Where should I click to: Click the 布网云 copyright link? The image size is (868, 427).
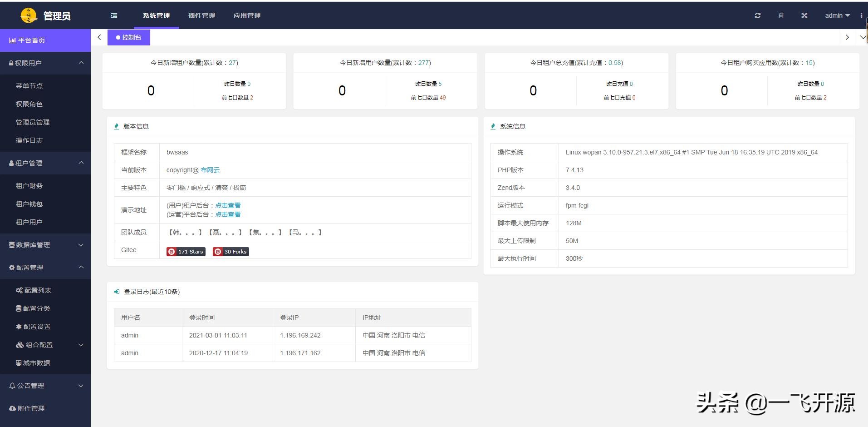pyautogui.click(x=210, y=170)
